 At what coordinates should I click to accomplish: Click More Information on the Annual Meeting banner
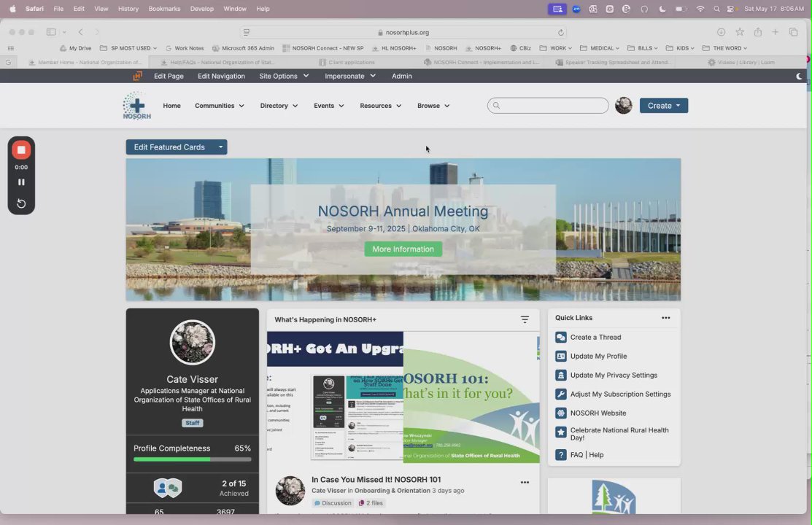403,249
